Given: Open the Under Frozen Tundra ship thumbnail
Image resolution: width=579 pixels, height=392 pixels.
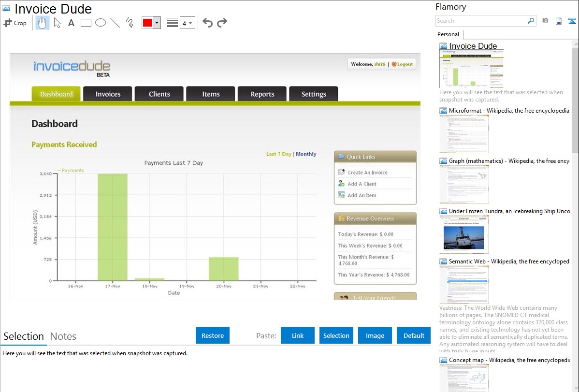Looking at the screenshot, I should pos(464,234).
